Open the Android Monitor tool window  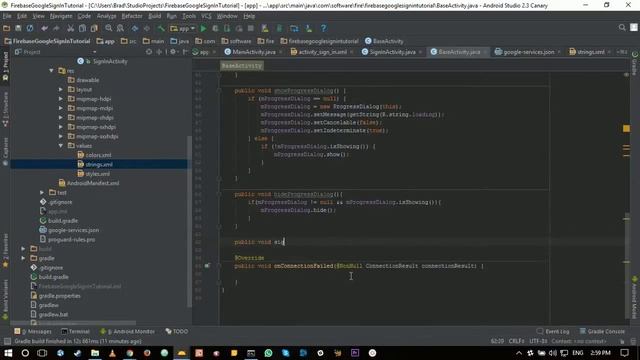coord(128,331)
